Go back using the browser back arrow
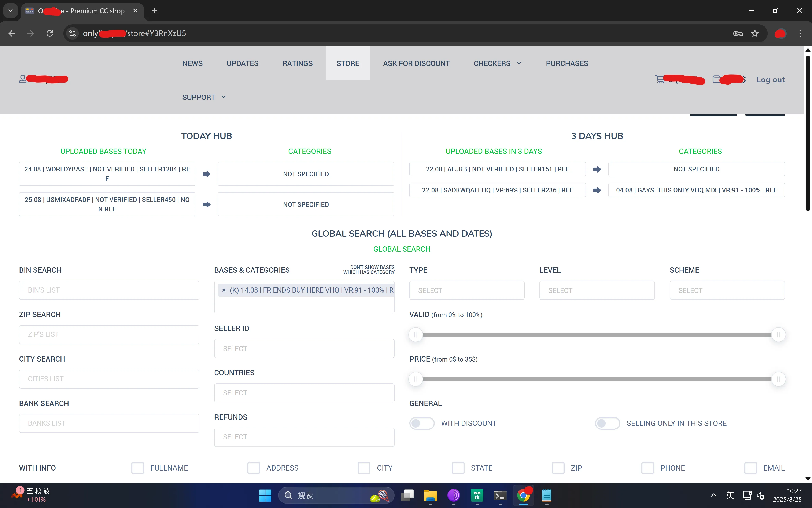The image size is (812, 508). click(12, 33)
